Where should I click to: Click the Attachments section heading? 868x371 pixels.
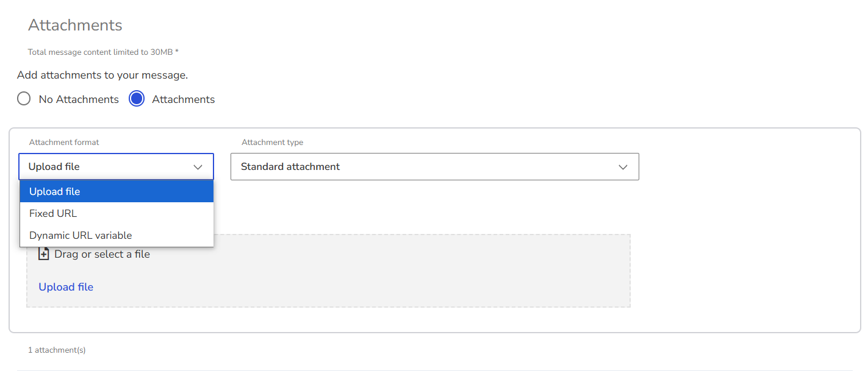pyautogui.click(x=75, y=25)
